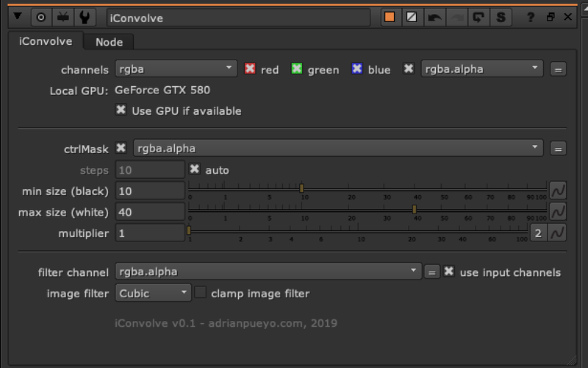
Task: Click the equals button on the channels row
Action: coord(558,69)
